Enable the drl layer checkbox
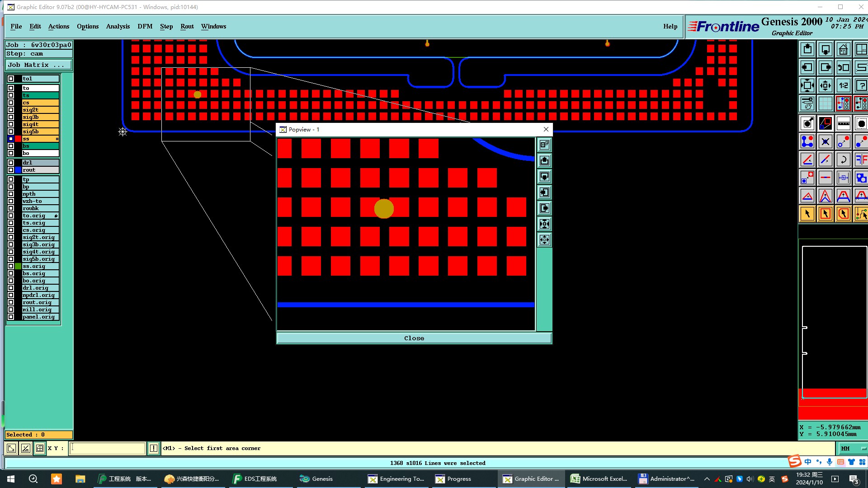This screenshot has height=488, width=868. tap(11, 163)
